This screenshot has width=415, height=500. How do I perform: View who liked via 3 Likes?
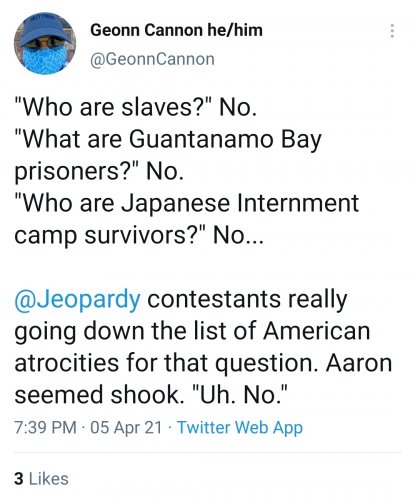coord(41,479)
